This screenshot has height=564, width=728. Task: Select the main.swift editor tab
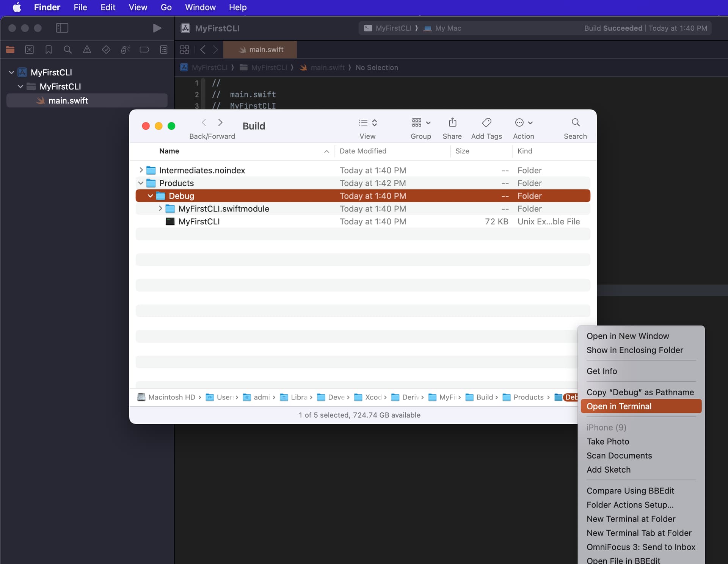(260, 50)
